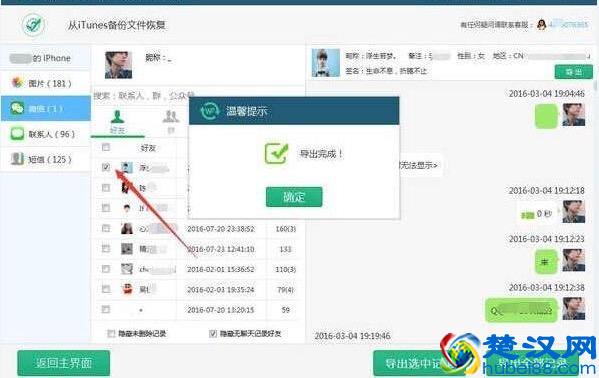Select the date 2016-02-01 15:36:52

(x=221, y=269)
